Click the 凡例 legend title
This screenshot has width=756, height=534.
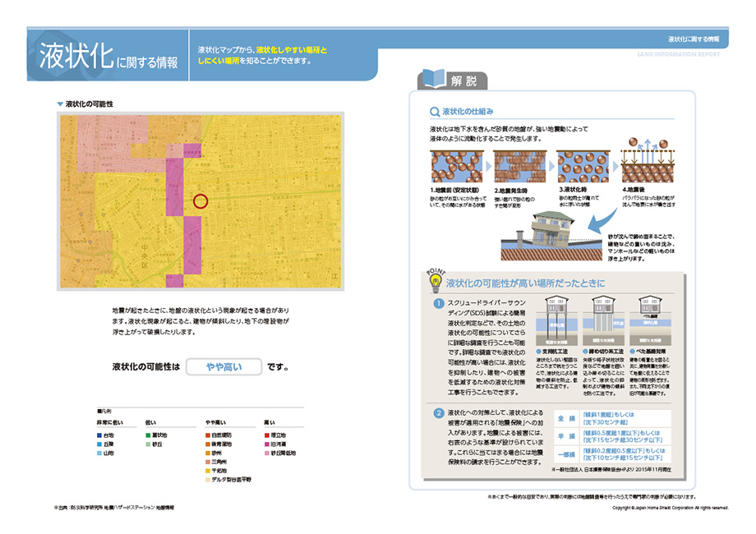click(x=104, y=411)
